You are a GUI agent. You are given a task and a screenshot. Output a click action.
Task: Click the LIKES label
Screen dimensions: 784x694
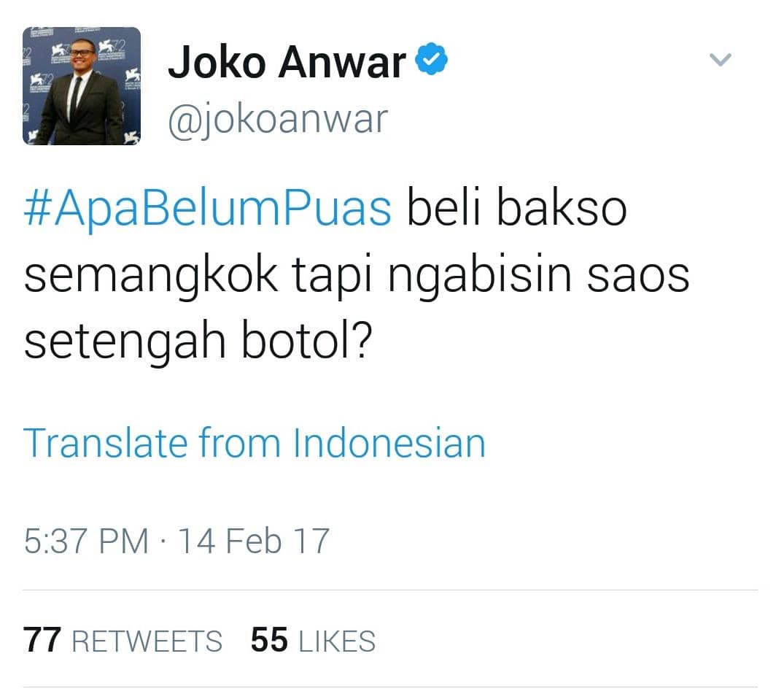pos(337,641)
